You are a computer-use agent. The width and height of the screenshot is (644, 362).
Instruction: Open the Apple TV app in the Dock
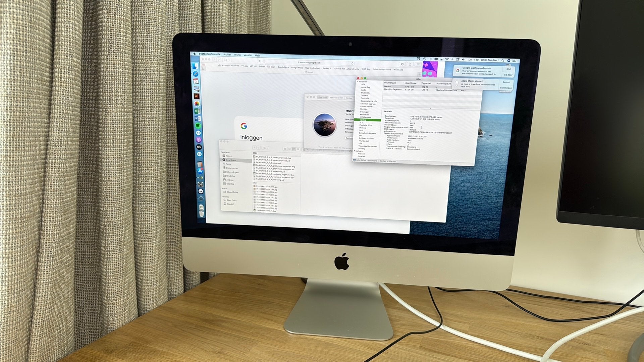pos(199,147)
